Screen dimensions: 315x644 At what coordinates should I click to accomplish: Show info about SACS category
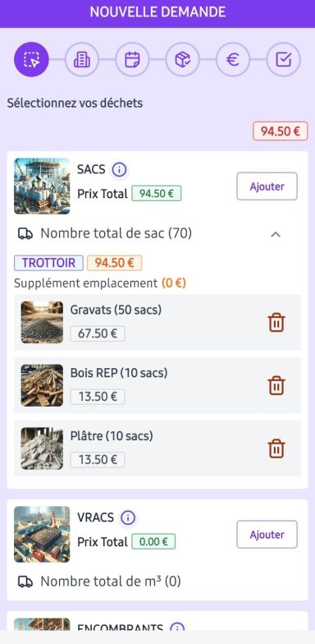[x=120, y=169]
